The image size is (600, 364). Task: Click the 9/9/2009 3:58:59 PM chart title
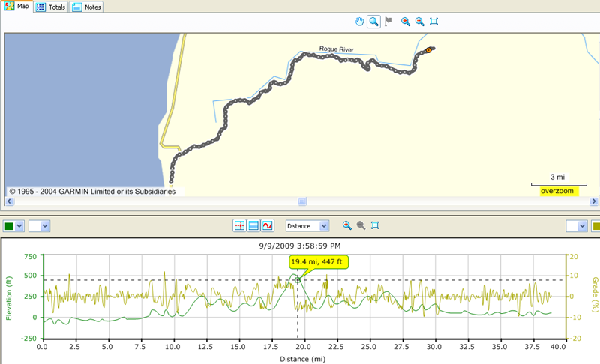[x=299, y=246]
